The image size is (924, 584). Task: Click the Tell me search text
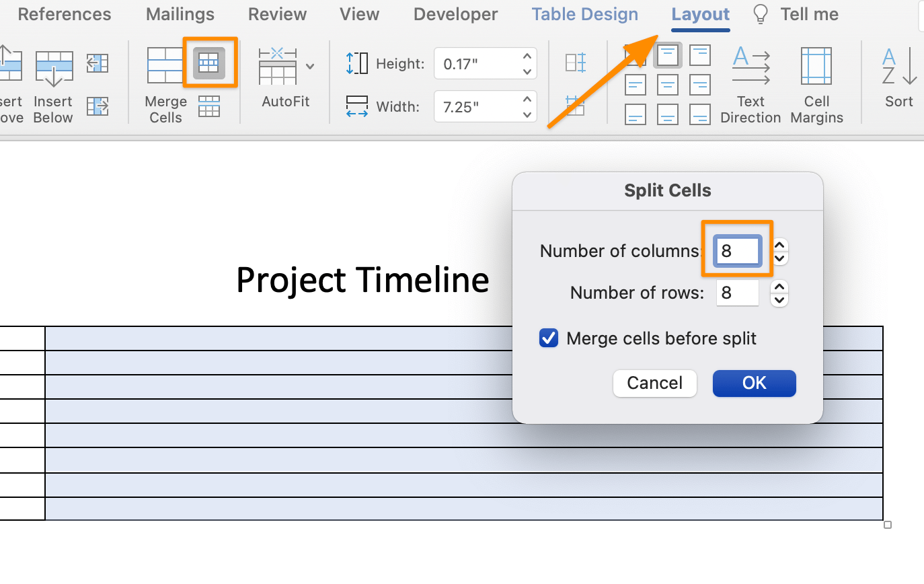(x=810, y=14)
